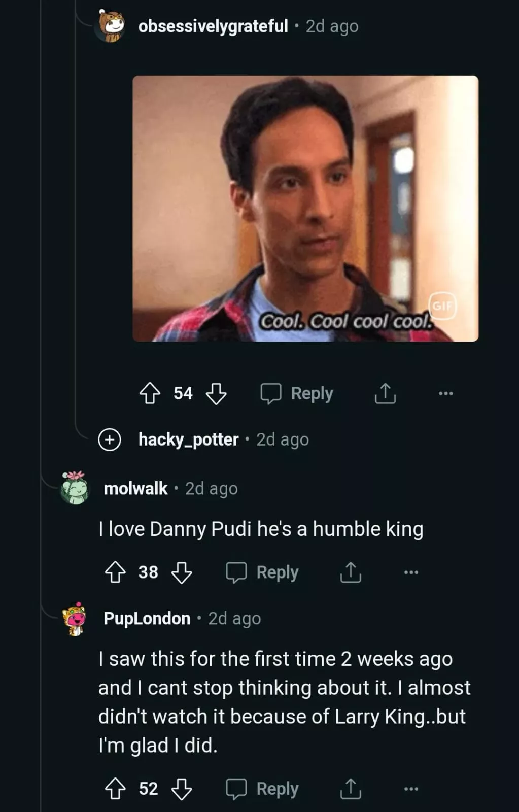
Task: Open obsessivelygrateful's user profile
Action: pos(213,26)
